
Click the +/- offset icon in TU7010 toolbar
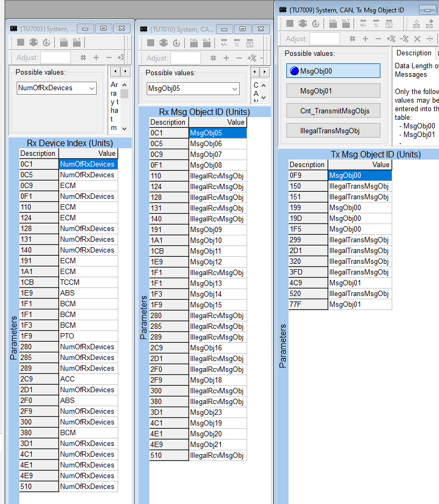[x=224, y=43]
